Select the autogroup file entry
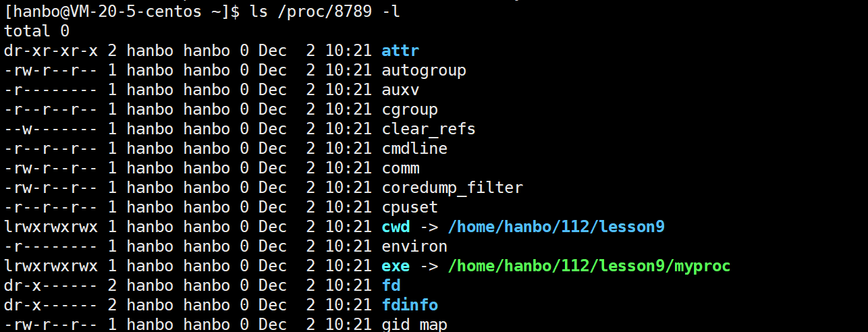The image size is (868, 332). coord(424,71)
